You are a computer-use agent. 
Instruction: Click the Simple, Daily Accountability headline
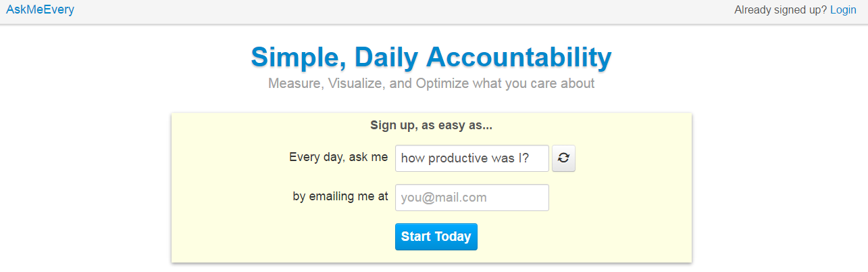(x=431, y=57)
